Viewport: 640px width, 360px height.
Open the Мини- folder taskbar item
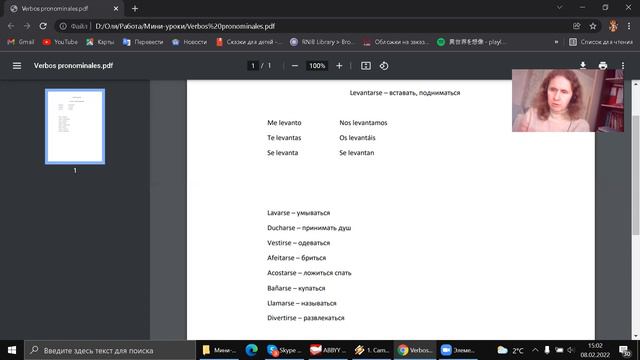click(220, 350)
